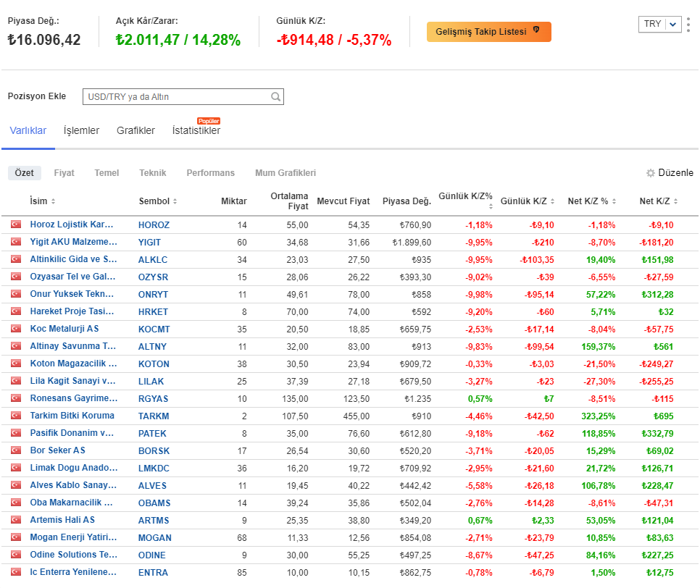700x588 pixels.
Task: Sort the table by Sembol column
Action: [158, 201]
